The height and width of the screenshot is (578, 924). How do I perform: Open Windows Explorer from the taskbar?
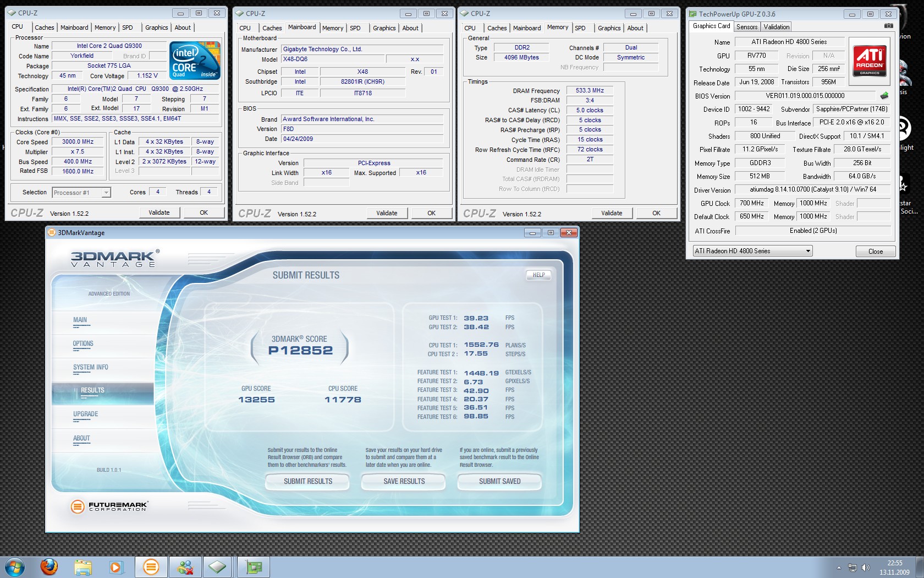click(x=83, y=567)
